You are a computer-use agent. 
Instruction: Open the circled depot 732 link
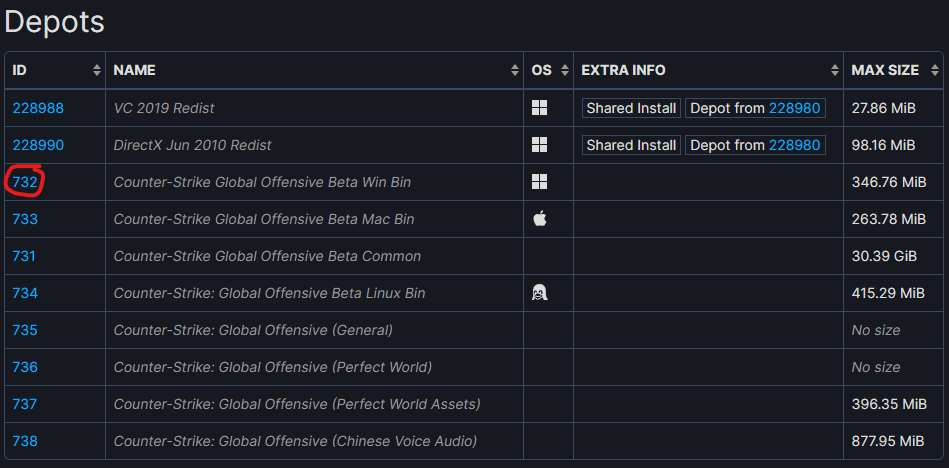click(25, 182)
